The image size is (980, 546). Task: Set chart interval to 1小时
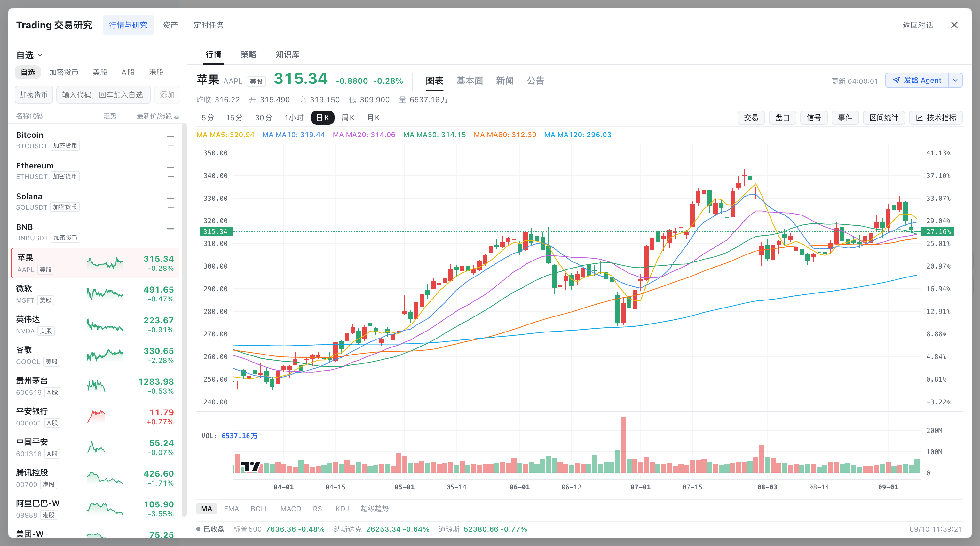coord(294,118)
